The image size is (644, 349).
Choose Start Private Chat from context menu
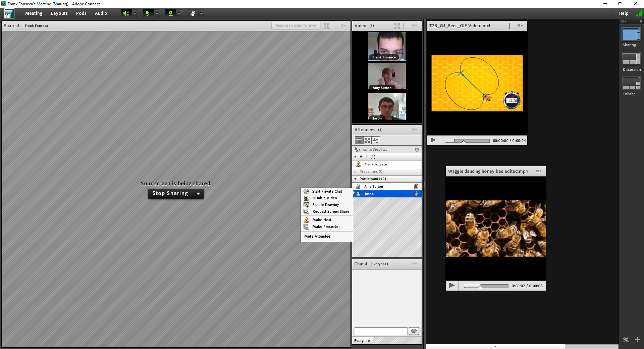[x=327, y=192]
